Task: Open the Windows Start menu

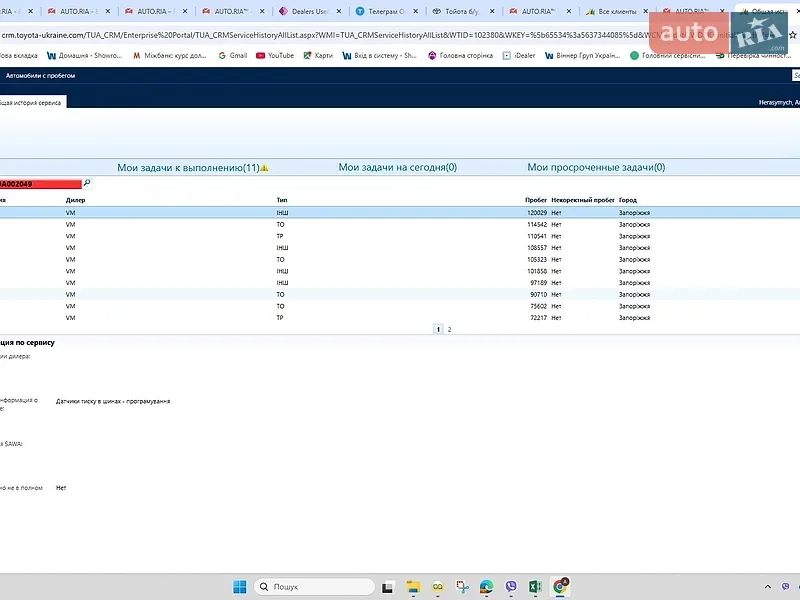Action: [240, 587]
